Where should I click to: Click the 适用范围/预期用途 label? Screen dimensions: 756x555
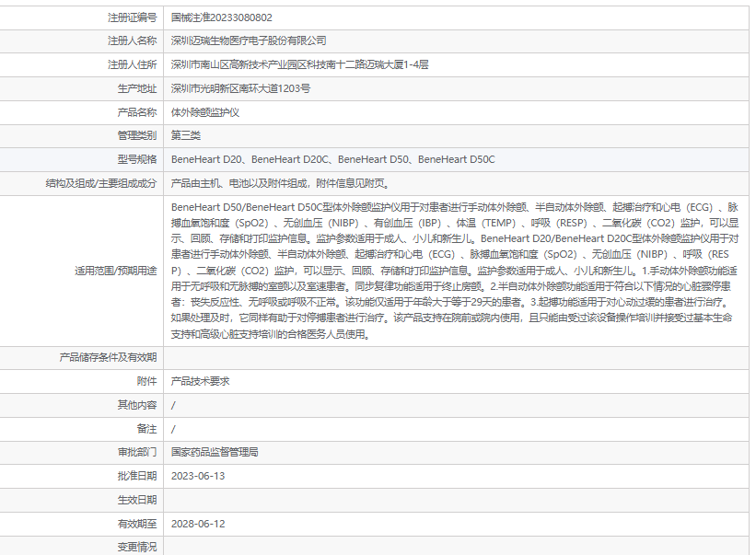[x=116, y=271]
